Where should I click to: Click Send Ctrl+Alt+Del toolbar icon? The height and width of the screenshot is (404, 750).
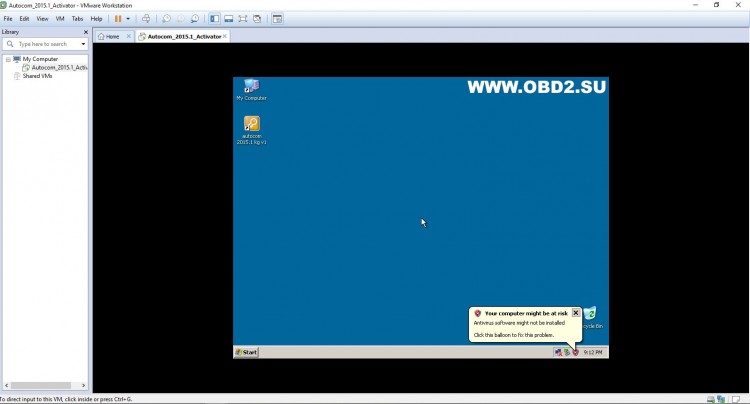146,19
